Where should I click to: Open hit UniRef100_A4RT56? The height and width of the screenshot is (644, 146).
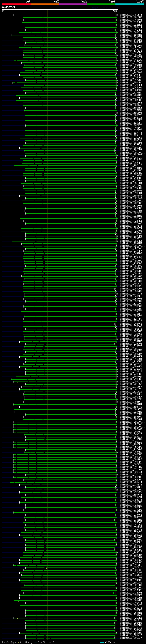point(131,20)
